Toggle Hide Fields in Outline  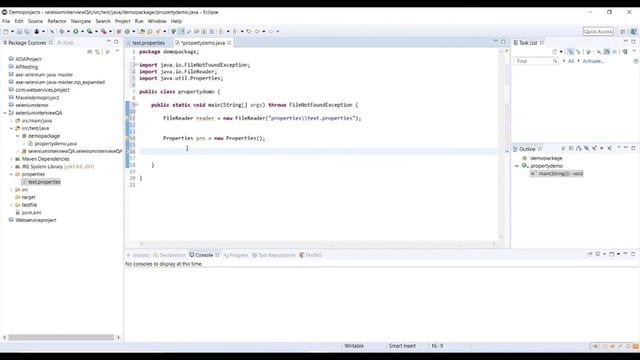point(587,149)
